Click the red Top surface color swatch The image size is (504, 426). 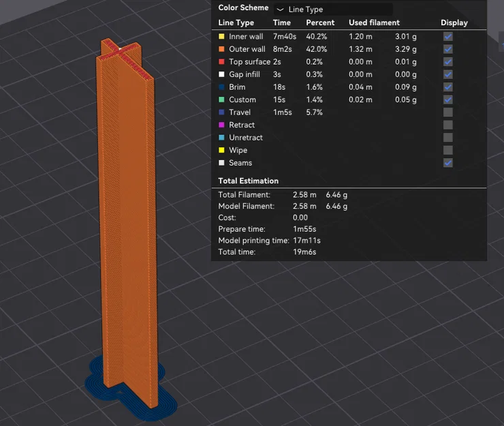click(221, 61)
